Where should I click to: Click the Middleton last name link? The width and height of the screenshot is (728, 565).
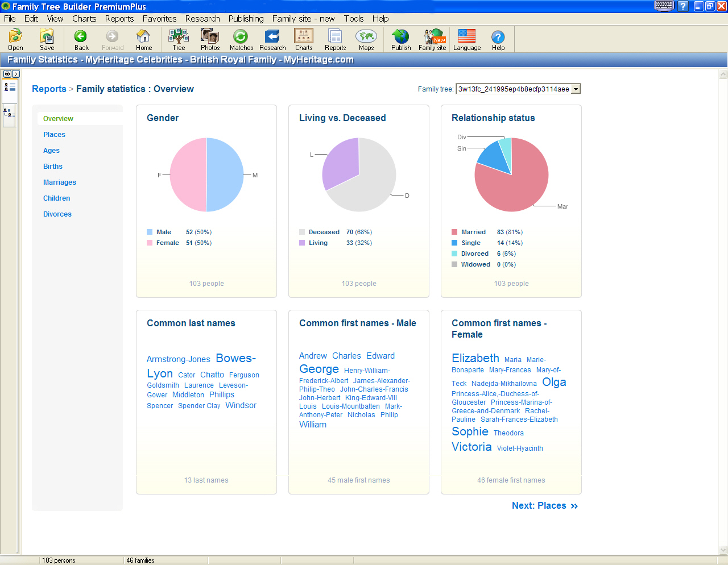point(188,395)
